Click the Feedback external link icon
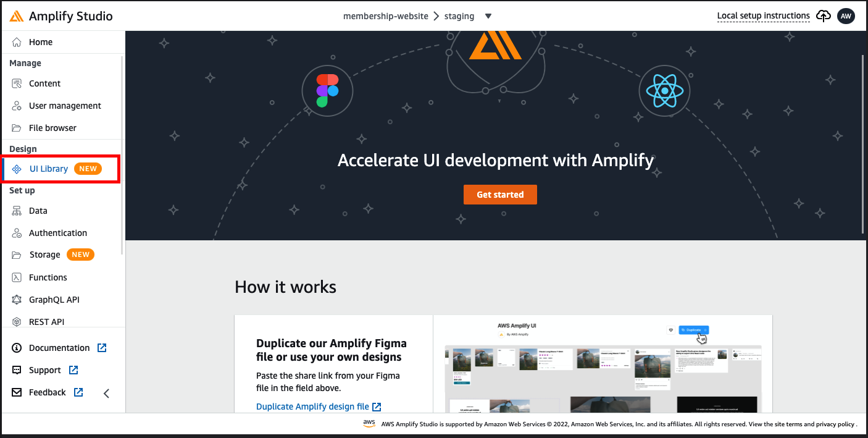868x438 pixels. coord(78,392)
